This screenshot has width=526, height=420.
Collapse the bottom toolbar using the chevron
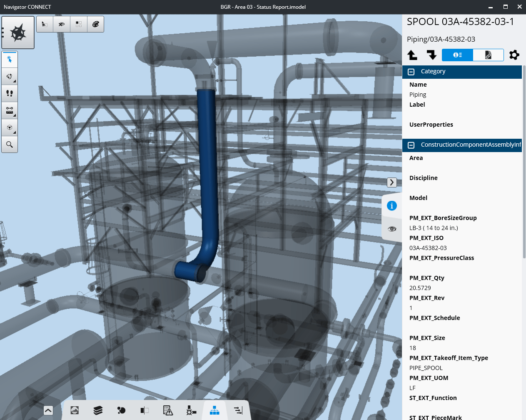pos(48,410)
